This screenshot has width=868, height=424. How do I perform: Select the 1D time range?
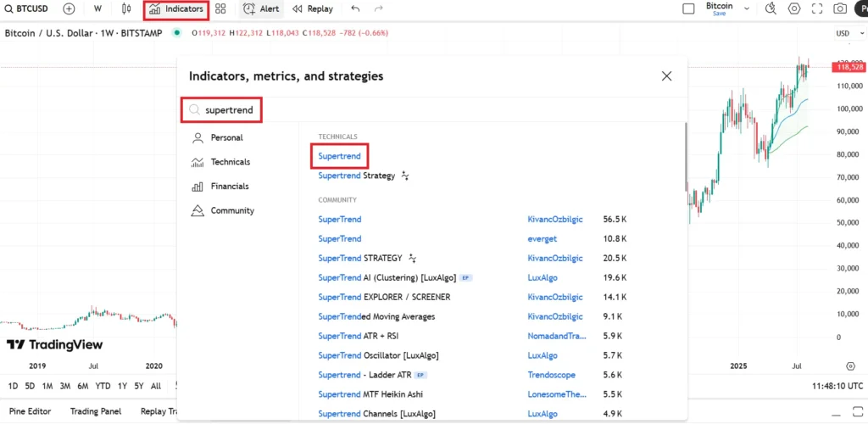click(13, 387)
